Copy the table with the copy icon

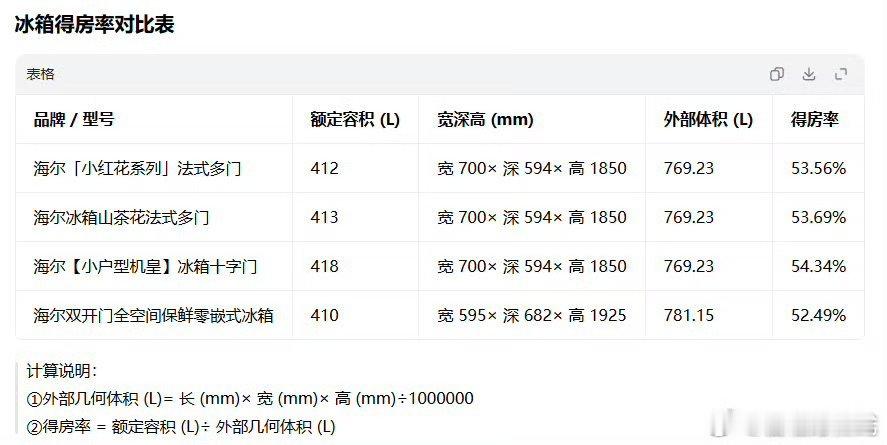777,74
